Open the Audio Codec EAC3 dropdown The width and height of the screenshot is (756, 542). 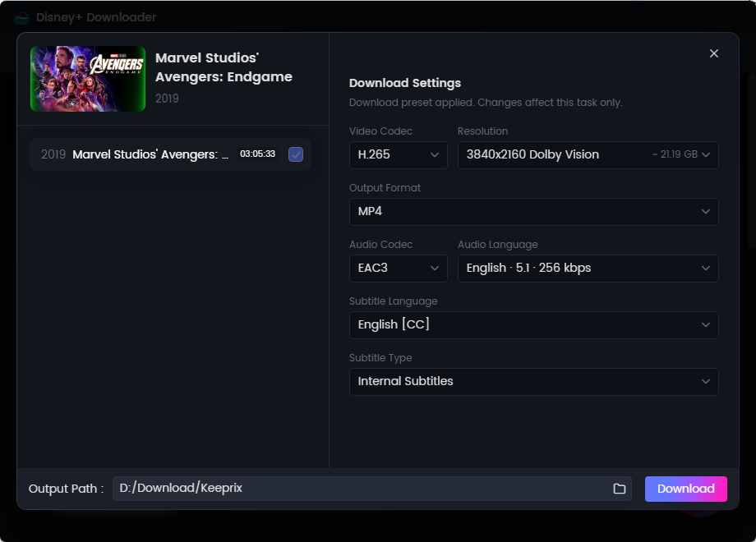tap(399, 269)
